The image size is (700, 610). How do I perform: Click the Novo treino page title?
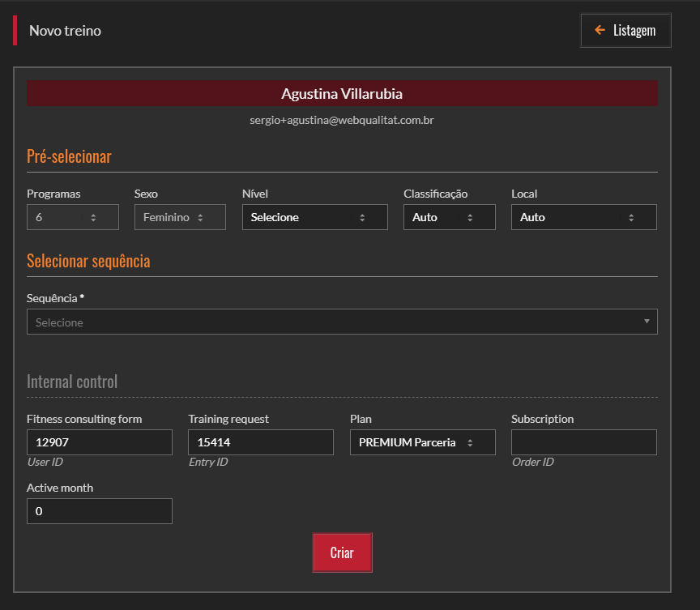tap(65, 31)
